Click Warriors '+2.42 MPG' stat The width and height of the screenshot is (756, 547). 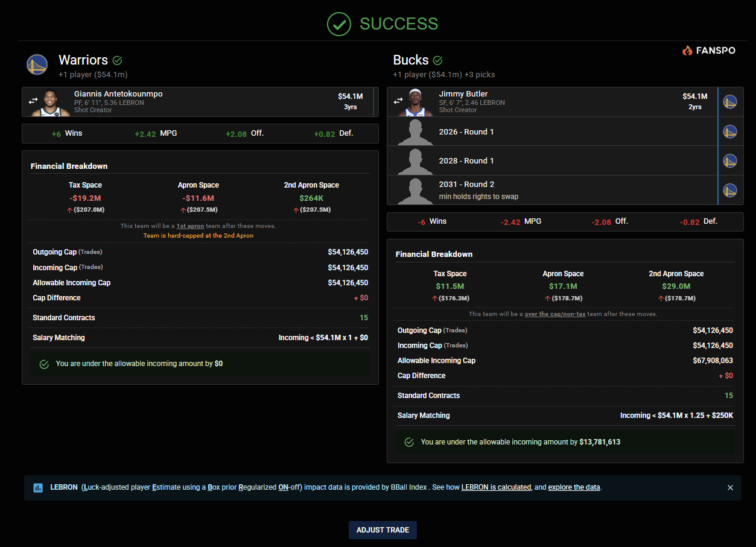[x=156, y=133]
